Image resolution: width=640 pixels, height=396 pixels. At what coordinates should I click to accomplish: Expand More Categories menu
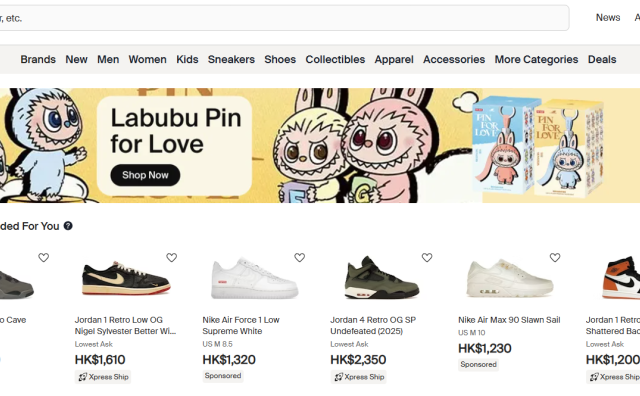[x=536, y=60]
